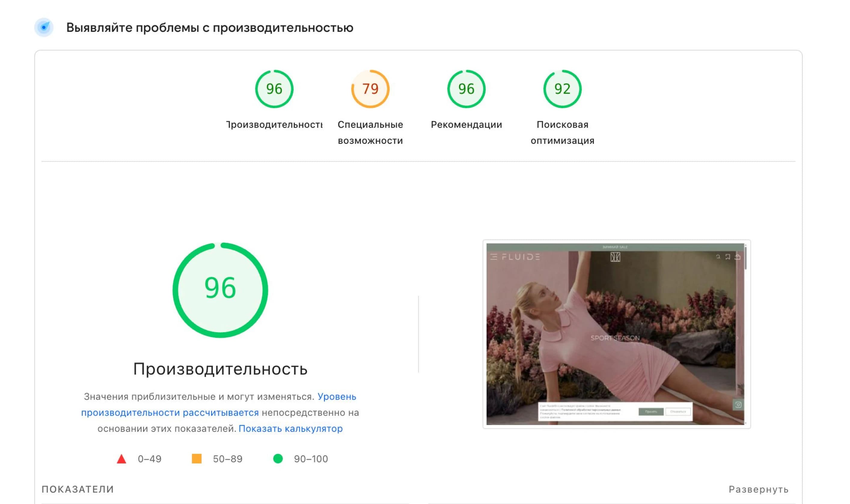This screenshot has width=850, height=504.
Task: Click the green circle 90–100 legend icon
Action: [x=278, y=458]
